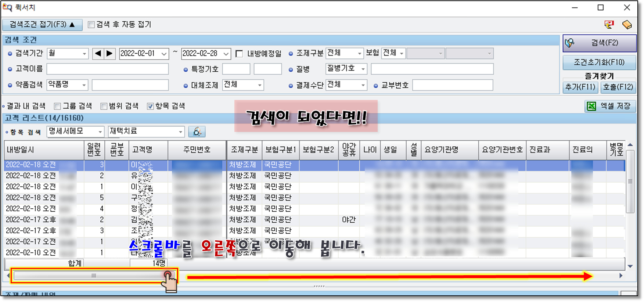Image resolution: width=644 pixels, height=302 pixels.
Task: Open the 명세서메모 item dropdown
Action: pyautogui.click(x=100, y=132)
